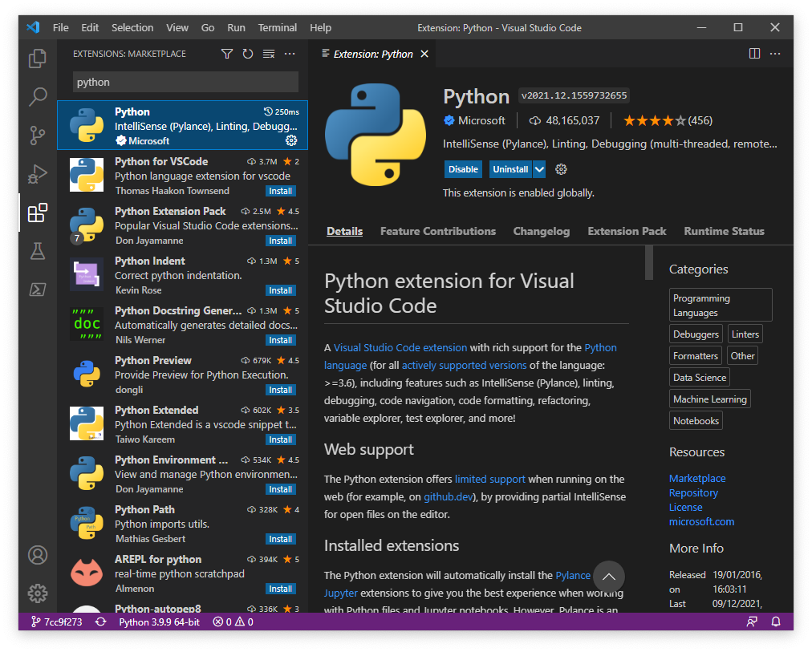Select the Details tab
The height and width of the screenshot is (652, 812).
tap(345, 231)
